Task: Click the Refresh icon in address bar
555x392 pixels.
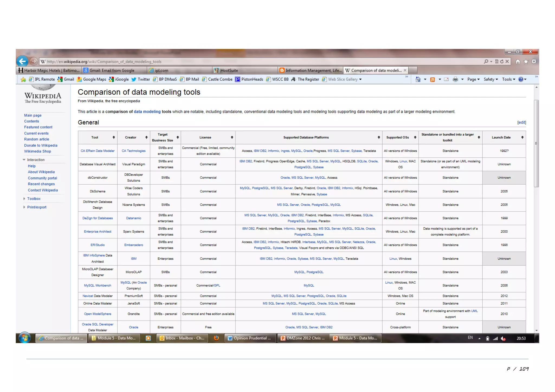Action: [502, 61]
